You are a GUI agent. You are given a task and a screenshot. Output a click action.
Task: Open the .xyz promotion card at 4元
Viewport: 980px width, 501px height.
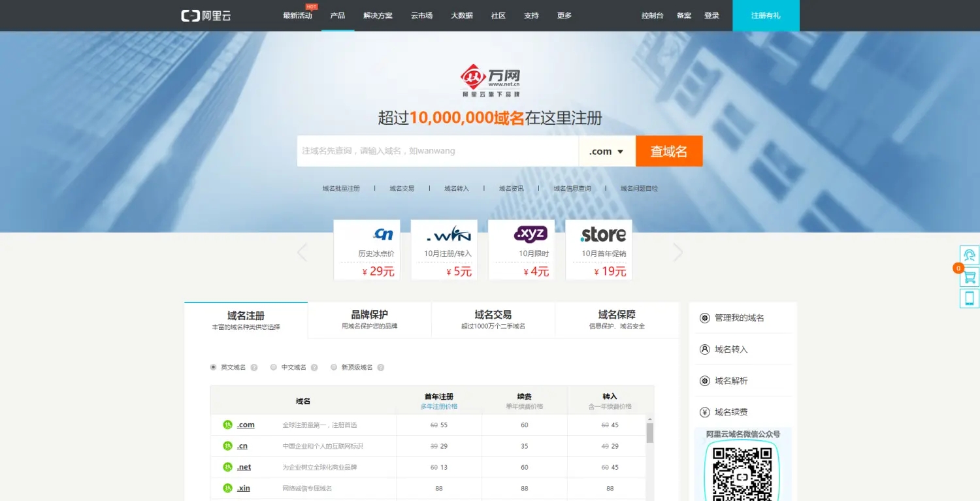(x=521, y=250)
